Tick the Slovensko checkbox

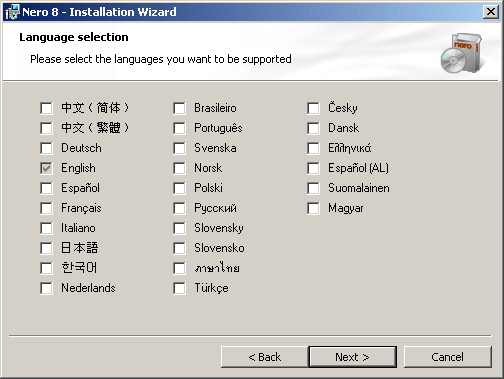179,248
